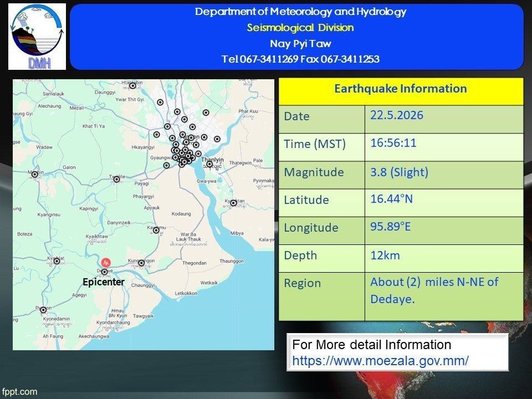The image size is (532, 399).
Task: Click the Longitude row label
Action: coord(311,228)
